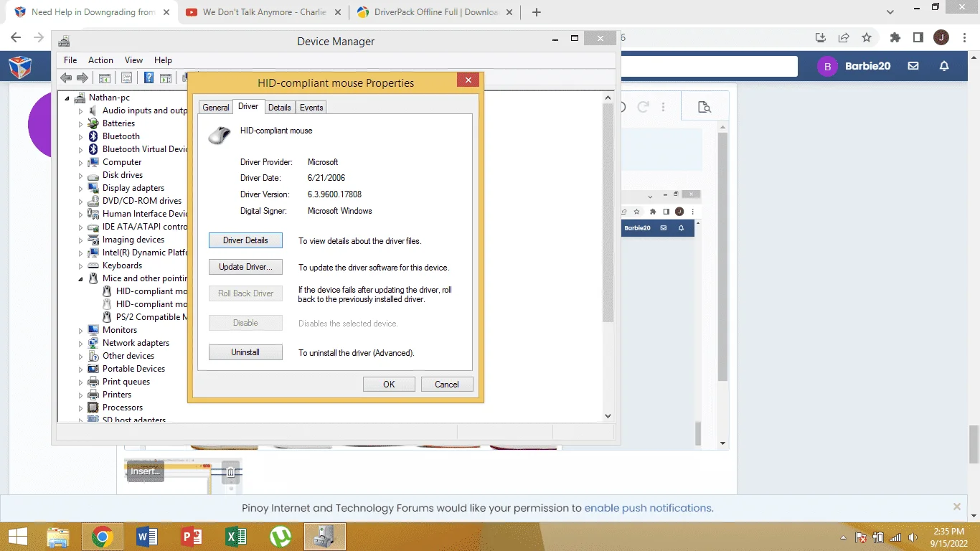The image size is (980, 551).
Task: Click editor preview page-search icon
Action: pyautogui.click(x=705, y=107)
